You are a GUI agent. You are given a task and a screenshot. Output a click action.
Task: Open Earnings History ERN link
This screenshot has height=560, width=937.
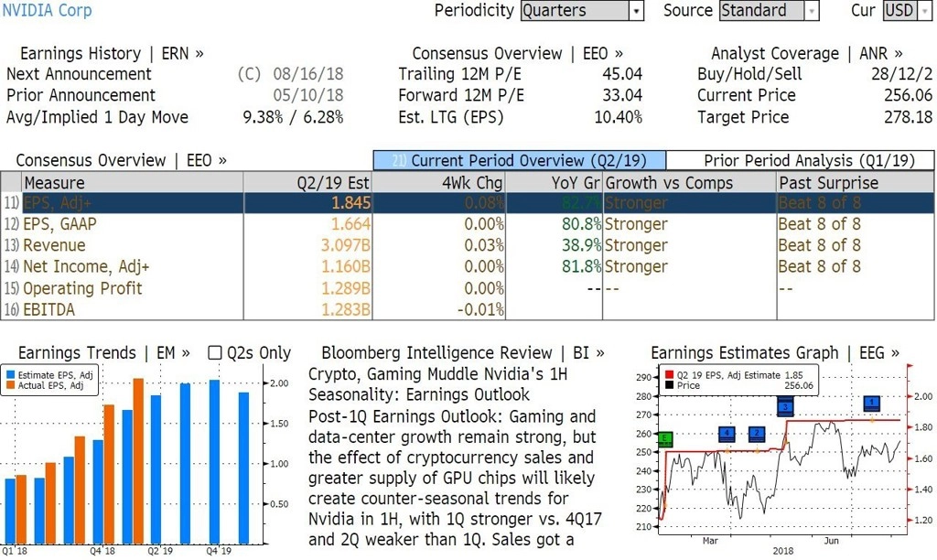pyautogui.click(x=112, y=54)
